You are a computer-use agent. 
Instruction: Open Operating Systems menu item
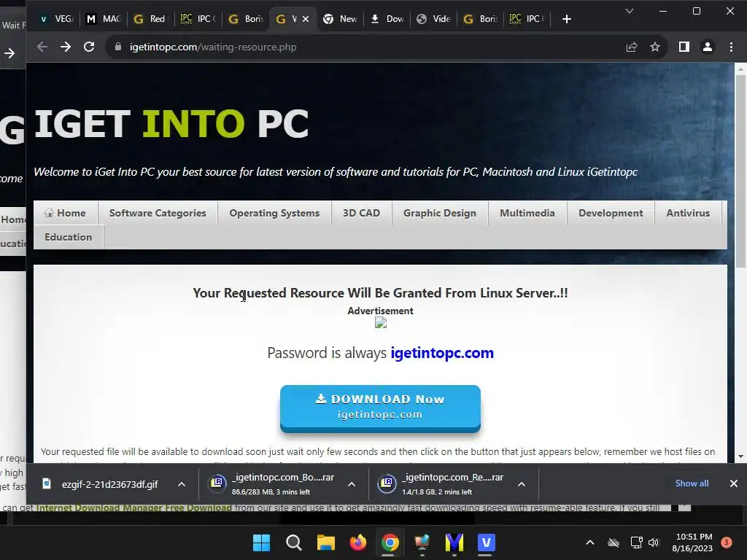pyautogui.click(x=274, y=213)
